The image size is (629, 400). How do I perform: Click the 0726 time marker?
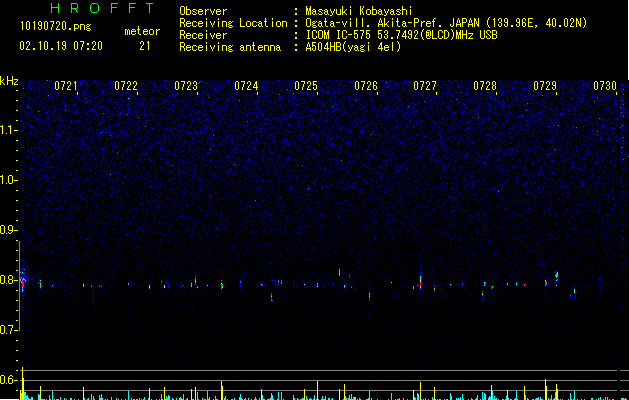[366, 86]
